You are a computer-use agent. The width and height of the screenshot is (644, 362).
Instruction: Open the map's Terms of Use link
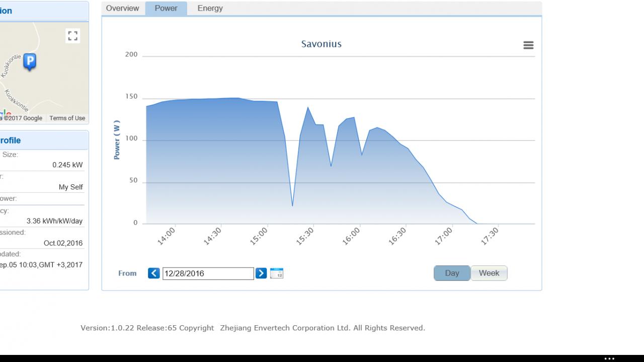(67, 118)
